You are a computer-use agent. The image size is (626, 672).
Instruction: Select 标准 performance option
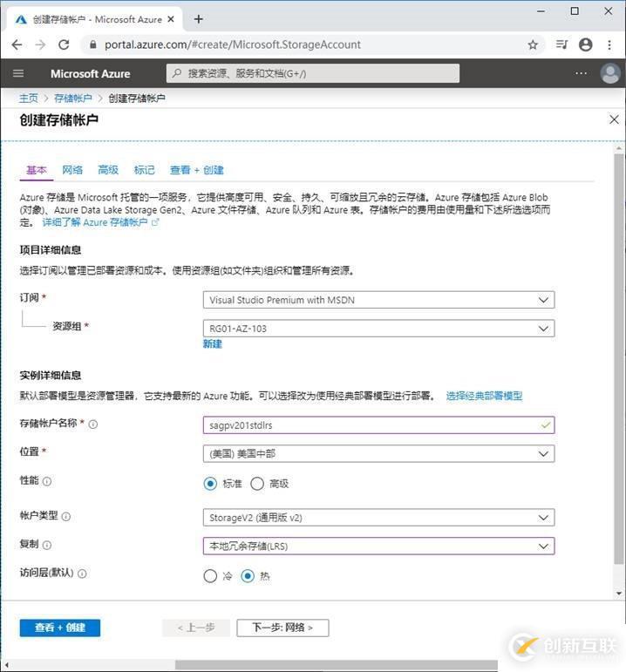pos(210,484)
